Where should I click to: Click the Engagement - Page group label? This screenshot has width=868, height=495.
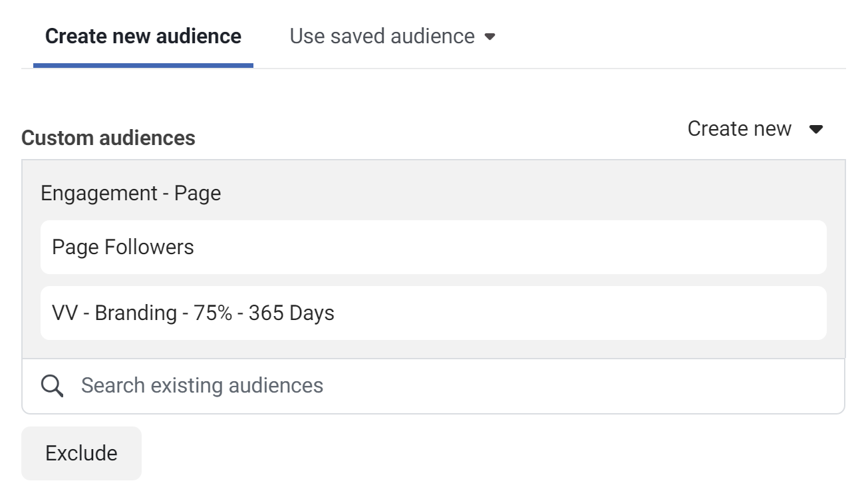(x=130, y=194)
